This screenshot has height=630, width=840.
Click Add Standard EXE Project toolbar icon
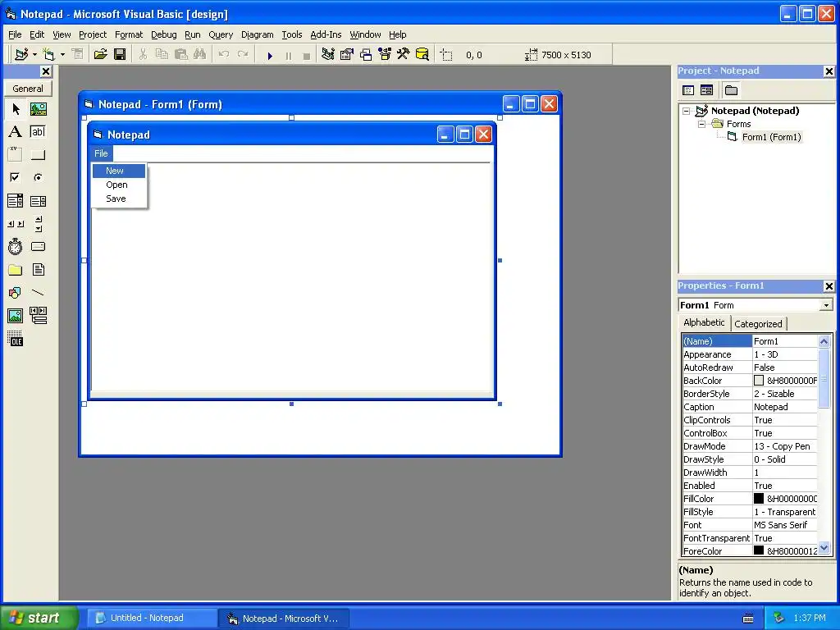coord(21,54)
